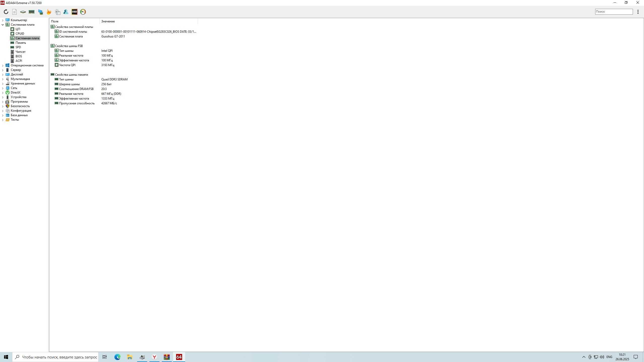Open Yandex Browser from the taskbar

coord(154,357)
